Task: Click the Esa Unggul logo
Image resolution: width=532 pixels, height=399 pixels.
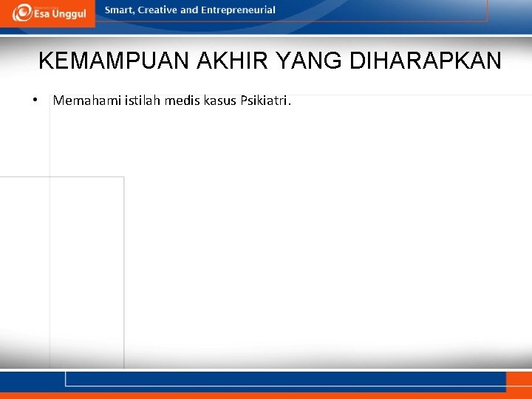Action: click(50, 13)
